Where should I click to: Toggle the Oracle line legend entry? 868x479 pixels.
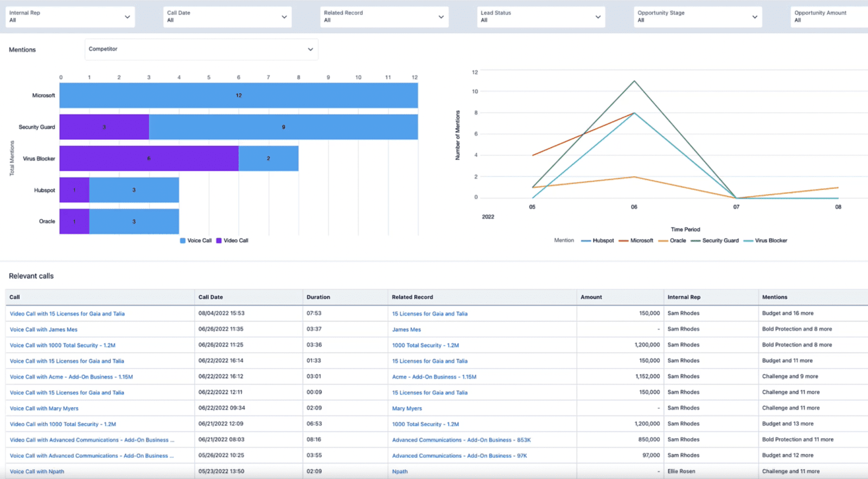(672, 240)
